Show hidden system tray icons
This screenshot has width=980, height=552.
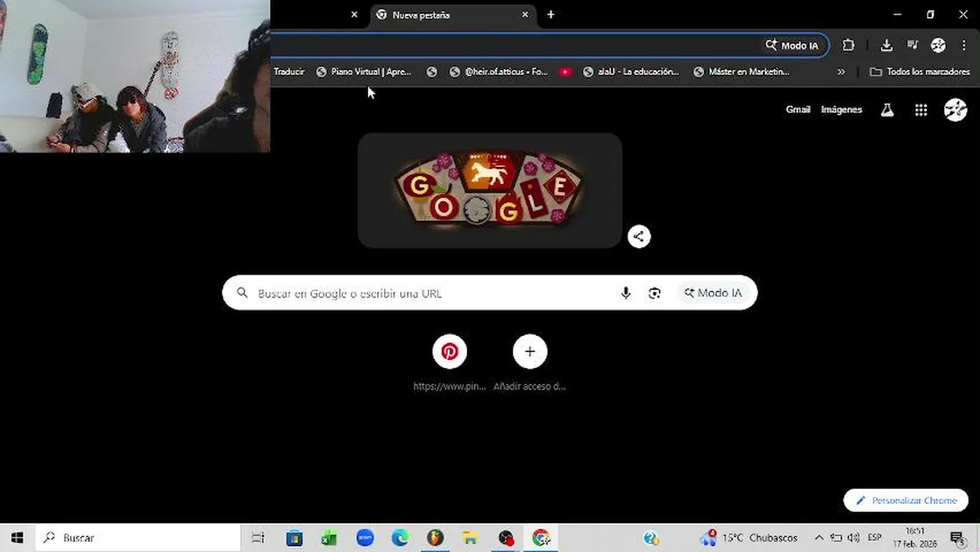pyautogui.click(x=818, y=538)
